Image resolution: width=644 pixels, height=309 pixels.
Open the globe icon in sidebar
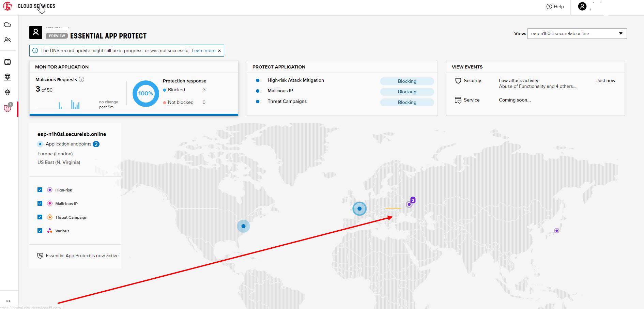tap(7, 77)
